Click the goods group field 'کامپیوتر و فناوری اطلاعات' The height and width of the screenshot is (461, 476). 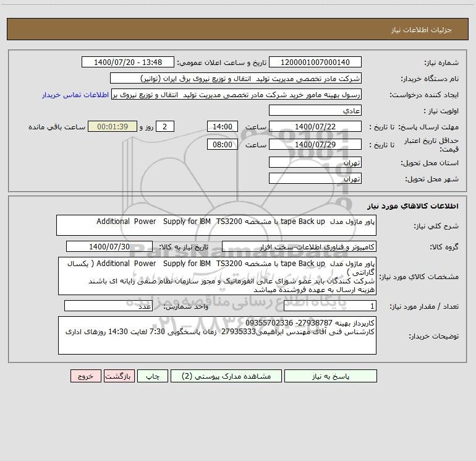pos(299,246)
